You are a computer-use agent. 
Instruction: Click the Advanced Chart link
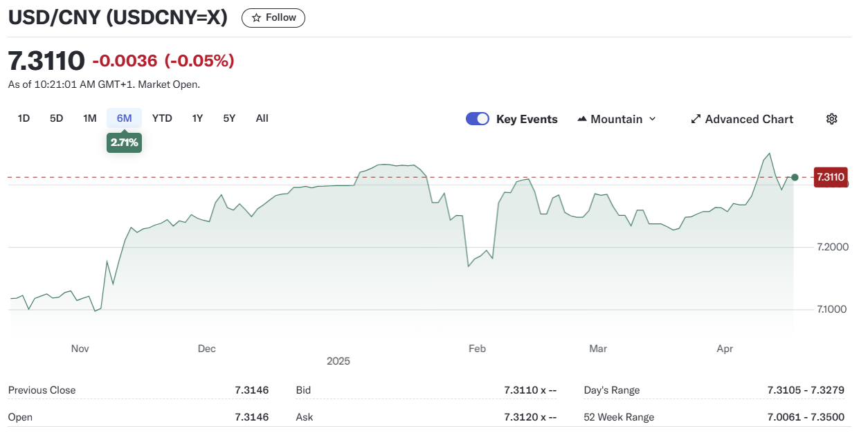[749, 119]
